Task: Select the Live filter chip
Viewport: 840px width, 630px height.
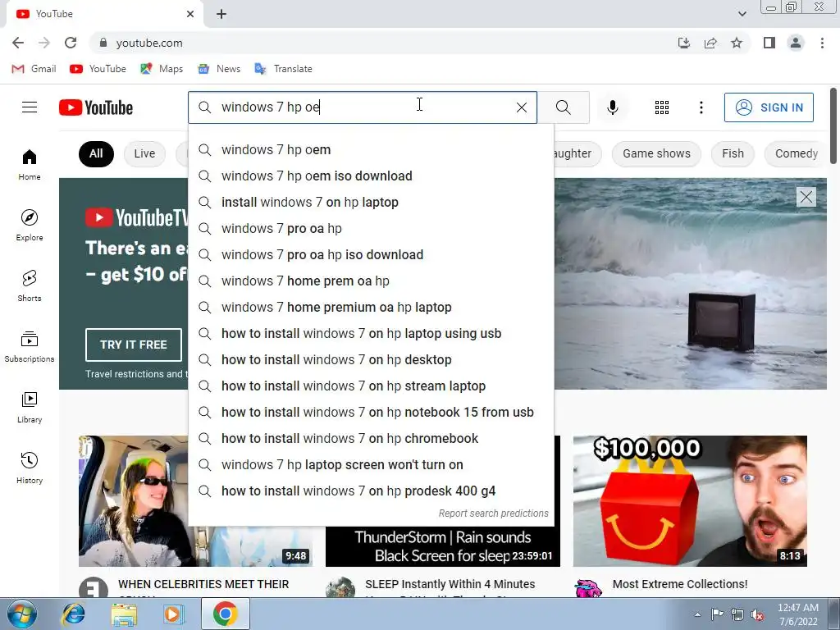Action: [144, 153]
